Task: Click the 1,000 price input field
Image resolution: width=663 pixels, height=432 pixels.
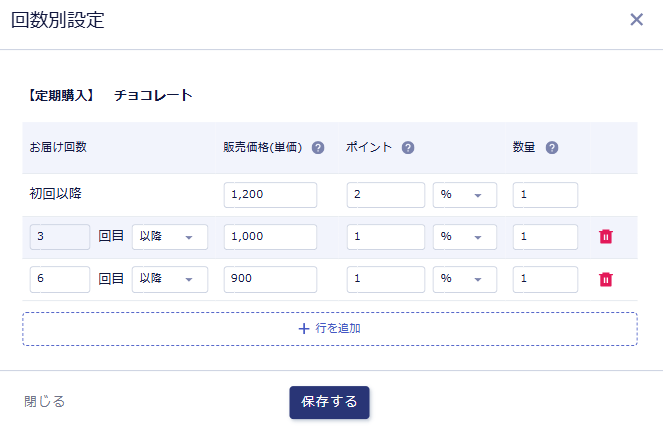Action: [x=270, y=237]
